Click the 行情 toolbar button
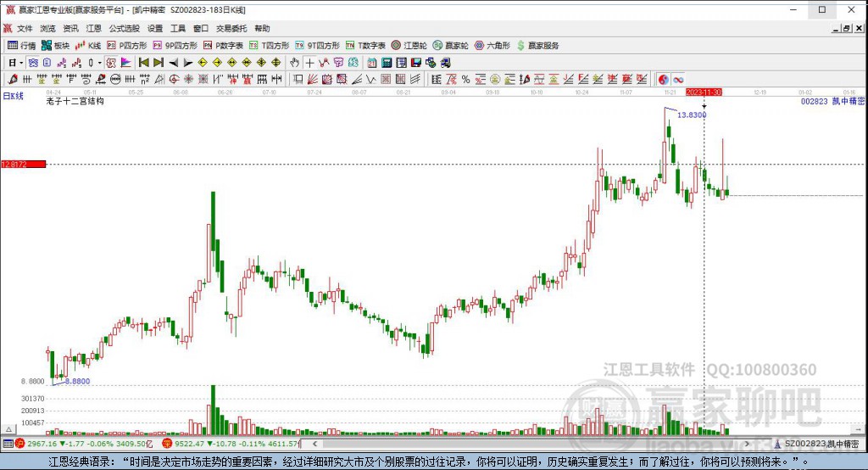Image resolution: width=868 pixels, height=470 pixels. click(21, 46)
